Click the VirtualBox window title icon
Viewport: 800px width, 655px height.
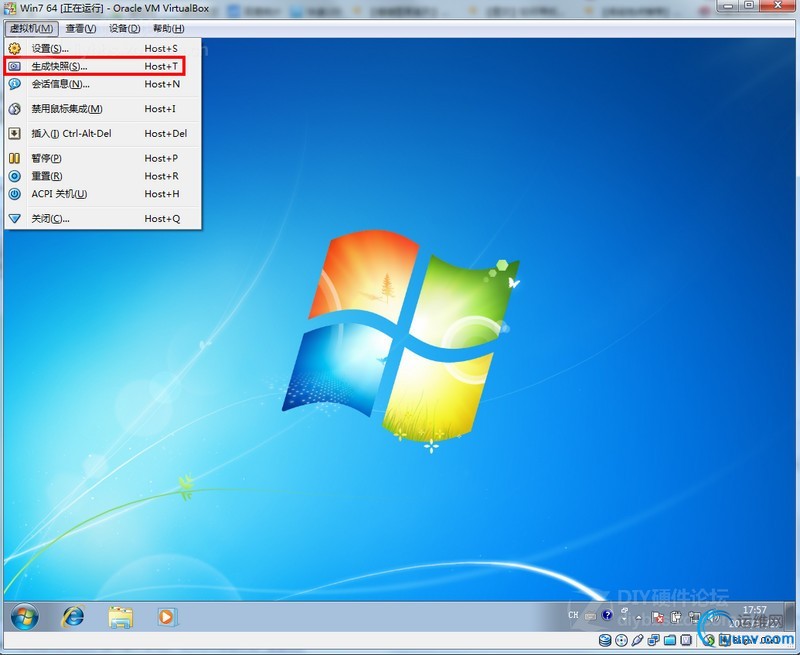pos(10,8)
